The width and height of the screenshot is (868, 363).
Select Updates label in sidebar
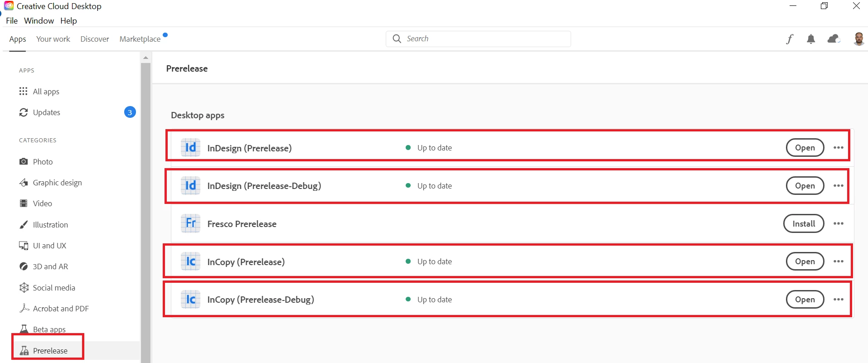[x=46, y=112]
